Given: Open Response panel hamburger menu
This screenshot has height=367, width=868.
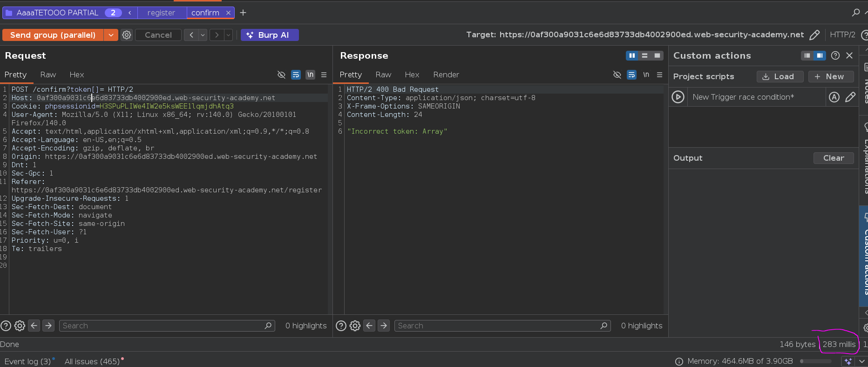Looking at the screenshot, I should coord(659,75).
